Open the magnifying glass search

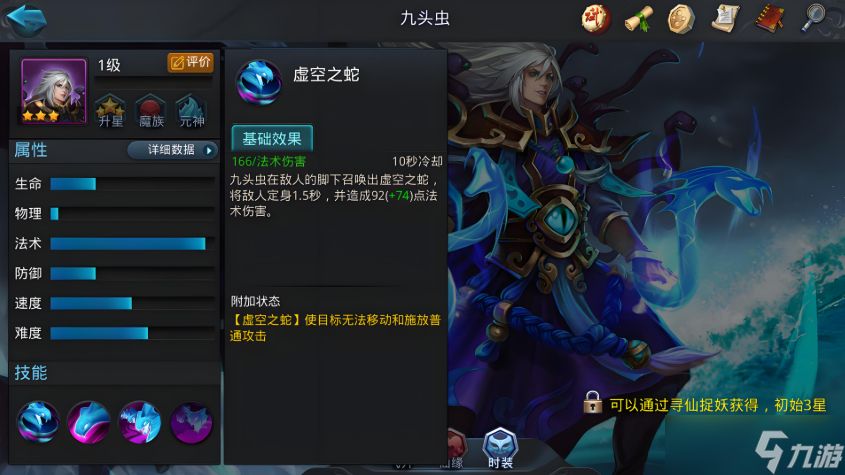814,18
